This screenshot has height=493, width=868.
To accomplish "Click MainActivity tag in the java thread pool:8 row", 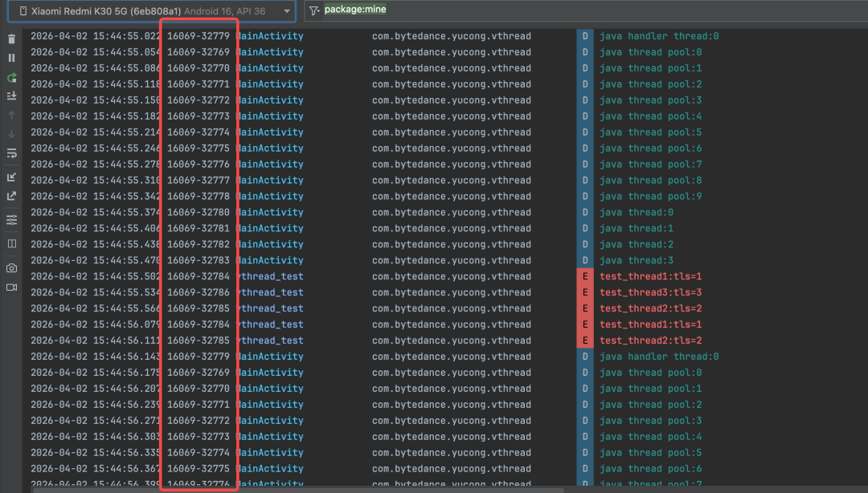I will coord(271,181).
